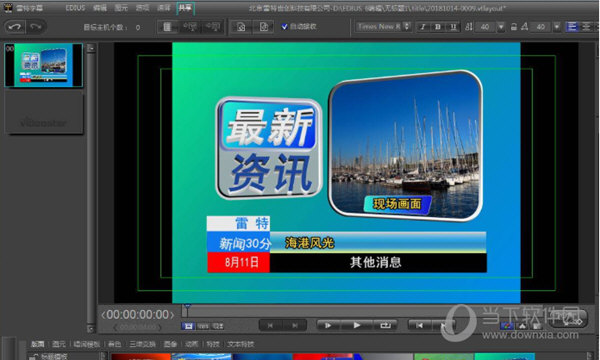Click the page export icon beside checkbox
600x360 pixels.
(x=264, y=27)
